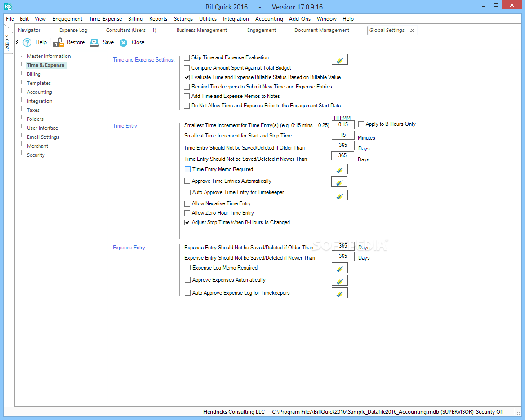Image resolution: width=525 pixels, height=420 pixels.
Task: Open the Utilities menu
Action: (208, 19)
